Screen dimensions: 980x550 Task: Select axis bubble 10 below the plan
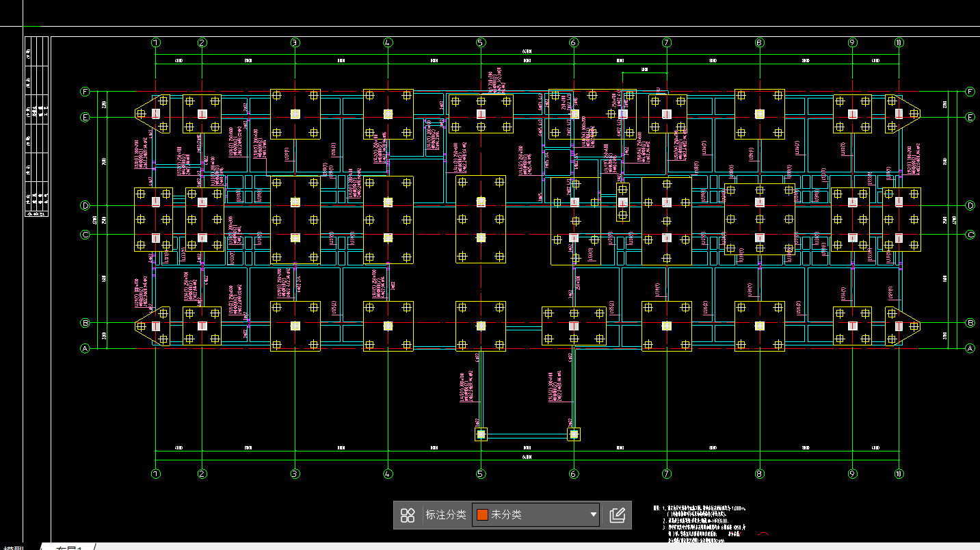coord(899,473)
